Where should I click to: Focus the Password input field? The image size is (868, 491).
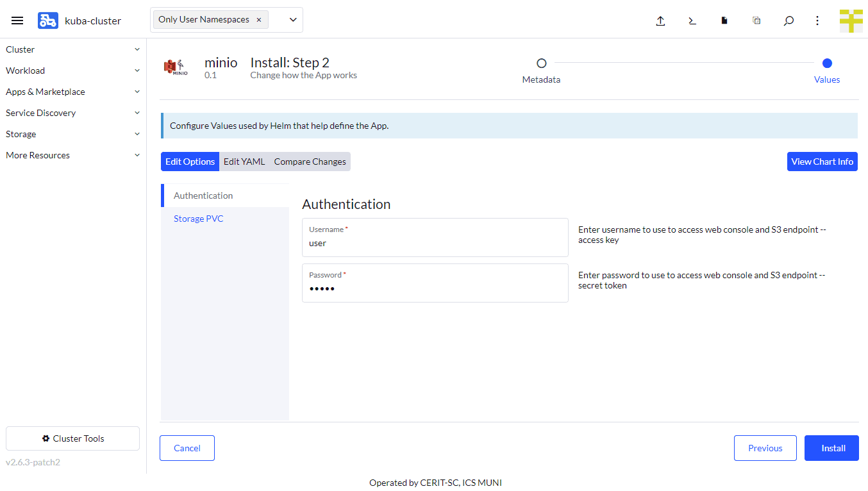pyautogui.click(x=435, y=289)
